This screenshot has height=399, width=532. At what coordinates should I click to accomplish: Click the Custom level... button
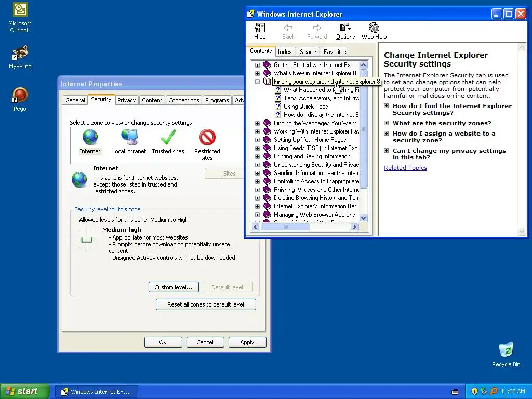pos(174,287)
